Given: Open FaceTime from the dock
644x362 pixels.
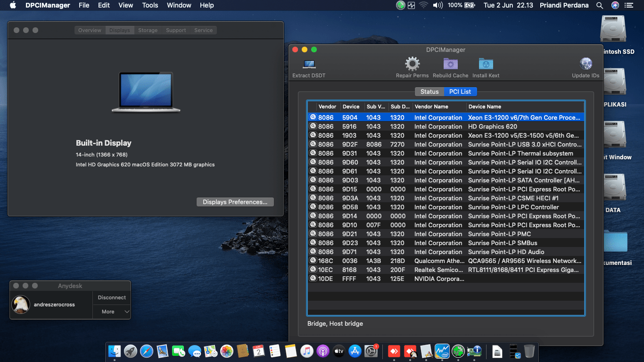Looking at the screenshot, I should pyautogui.click(x=179, y=351).
